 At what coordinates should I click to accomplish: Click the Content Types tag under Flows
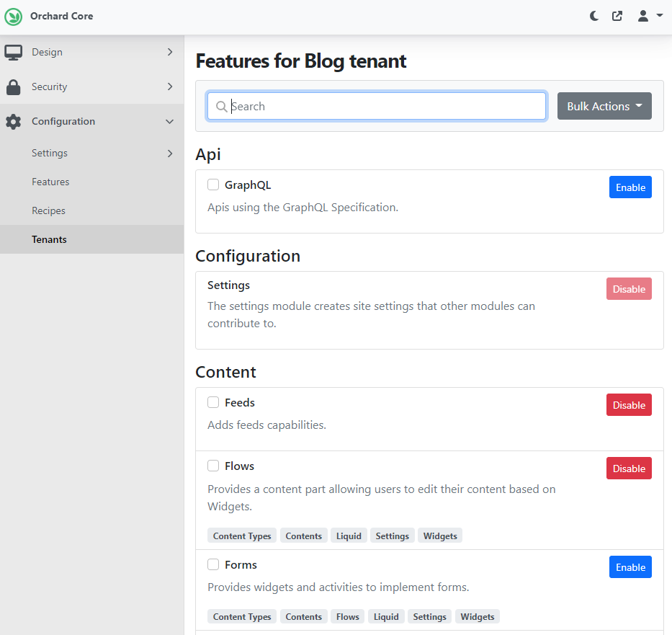click(242, 536)
